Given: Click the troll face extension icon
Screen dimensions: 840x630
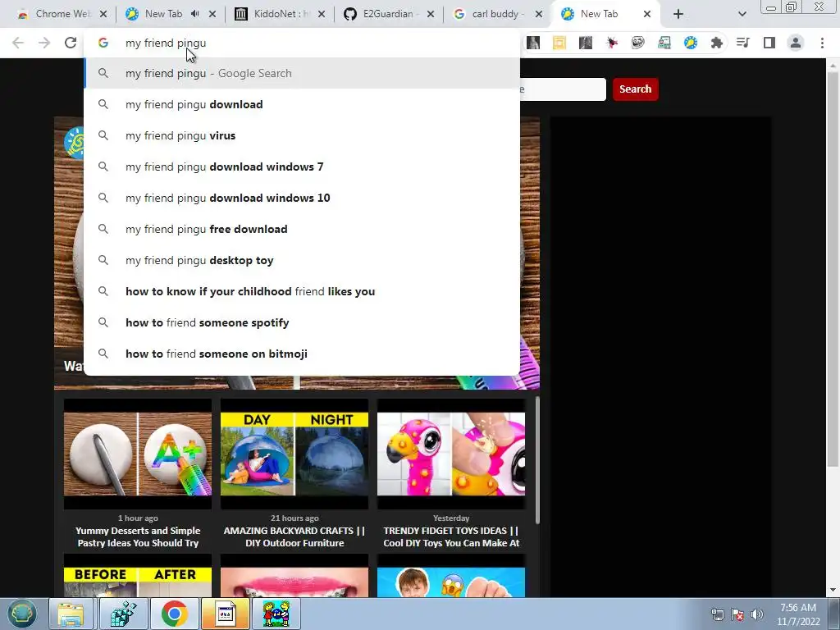Looking at the screenshot, I should pos(637,43).
